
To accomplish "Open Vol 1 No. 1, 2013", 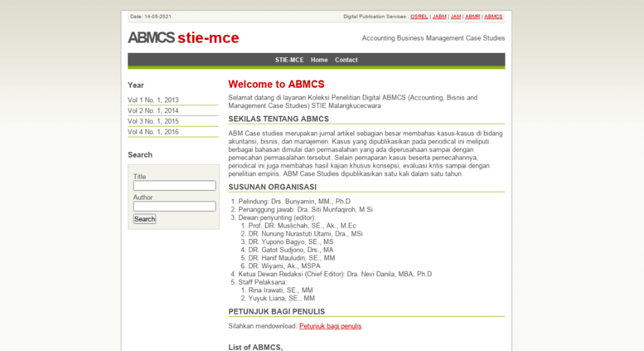I will pos(153,100).
